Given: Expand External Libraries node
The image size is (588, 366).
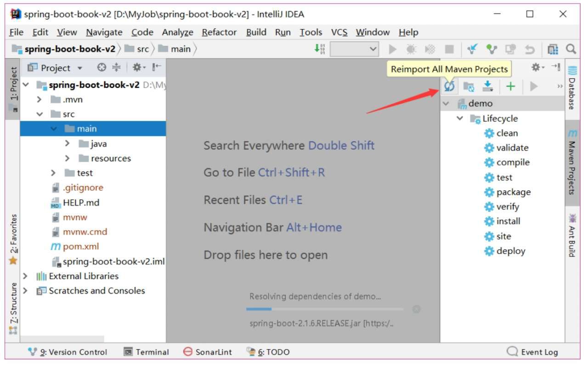Looking at the screenshot, I should (26, 276).
